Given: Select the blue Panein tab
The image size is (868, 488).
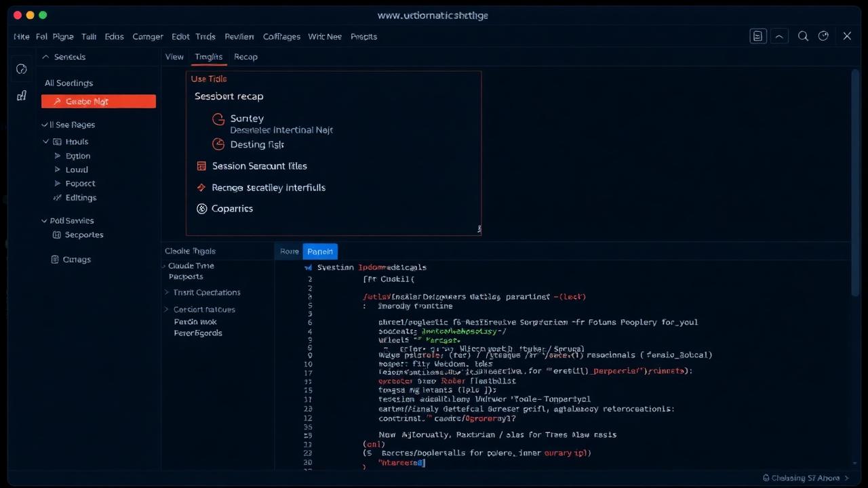Looking at the screenshot, I should (x=320, y=251).
